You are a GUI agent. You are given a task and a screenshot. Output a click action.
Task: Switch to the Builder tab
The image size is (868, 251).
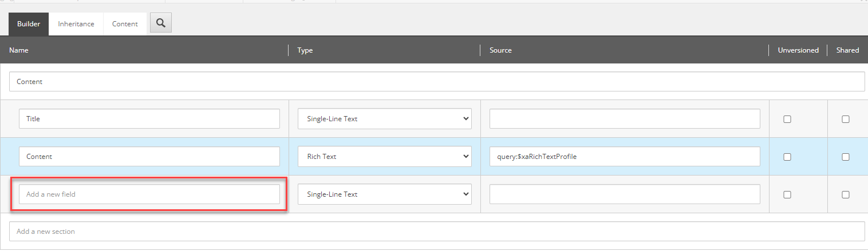[29, 24]
